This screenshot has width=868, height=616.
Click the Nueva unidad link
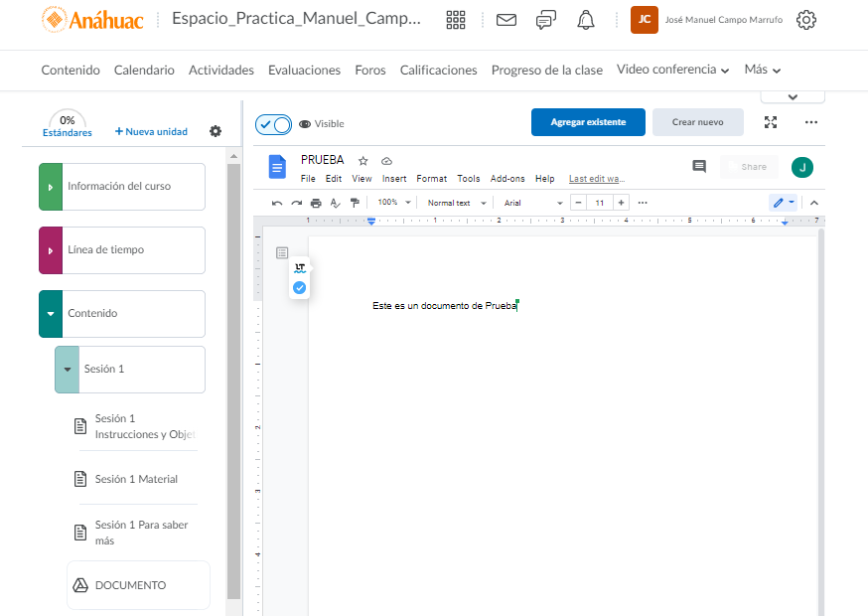point(151,132)
